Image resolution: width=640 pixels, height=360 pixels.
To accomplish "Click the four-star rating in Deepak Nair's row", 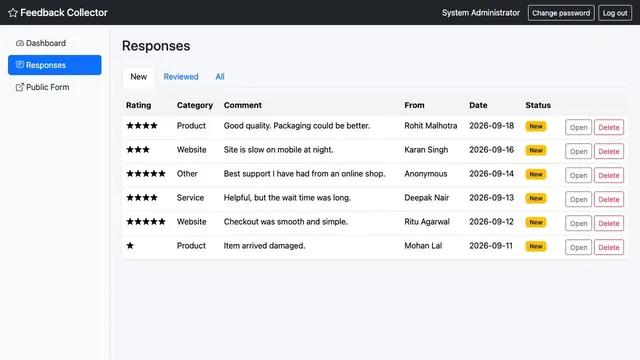I will coord(142,198).
